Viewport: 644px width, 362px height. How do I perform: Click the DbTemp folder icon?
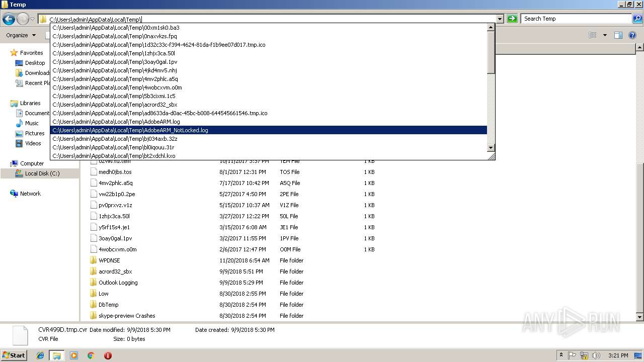click(93, 305)
